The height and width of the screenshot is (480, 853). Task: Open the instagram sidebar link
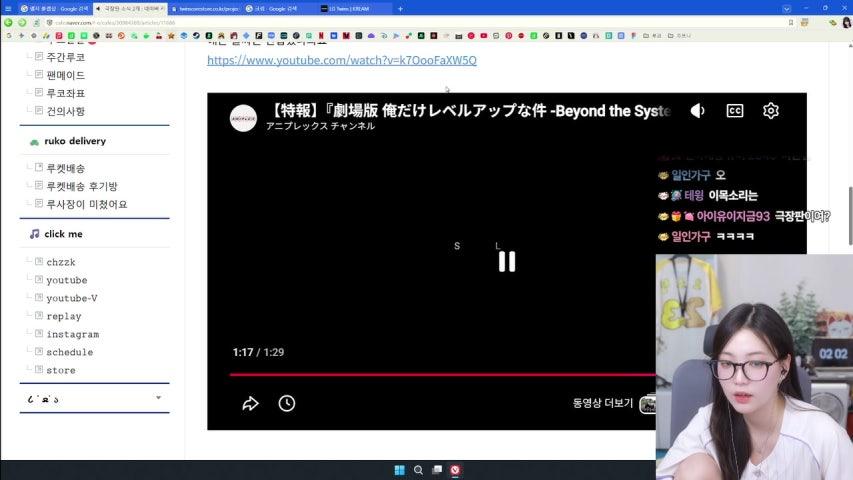pos(72,334)
